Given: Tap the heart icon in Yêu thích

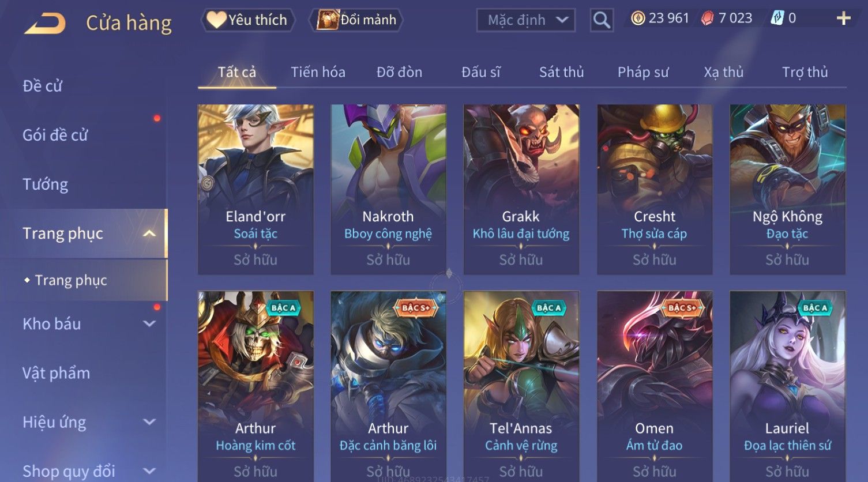Looking at the screenshot, I should coord(217,20).
